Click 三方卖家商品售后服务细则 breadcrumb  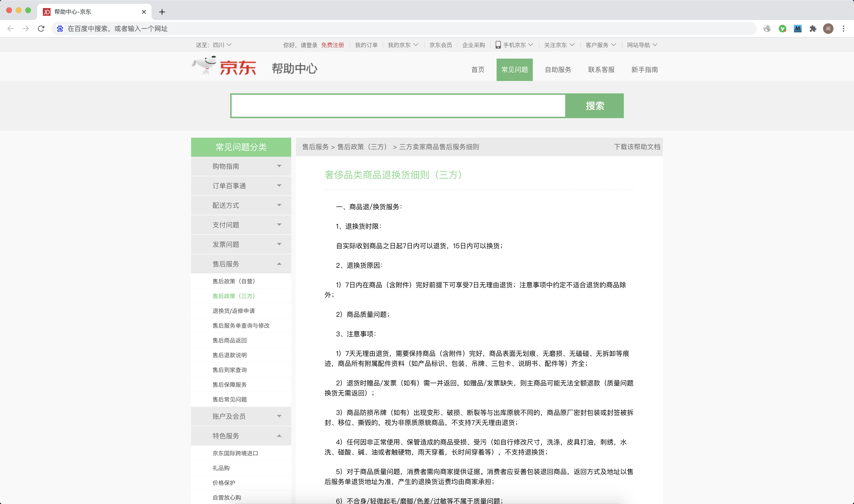tap(439, 147)
